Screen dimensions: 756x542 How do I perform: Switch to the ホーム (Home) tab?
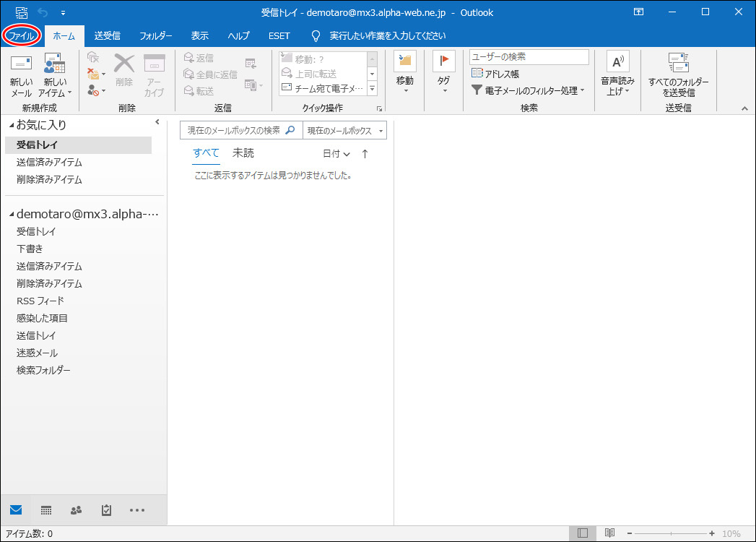coord(64,35)
